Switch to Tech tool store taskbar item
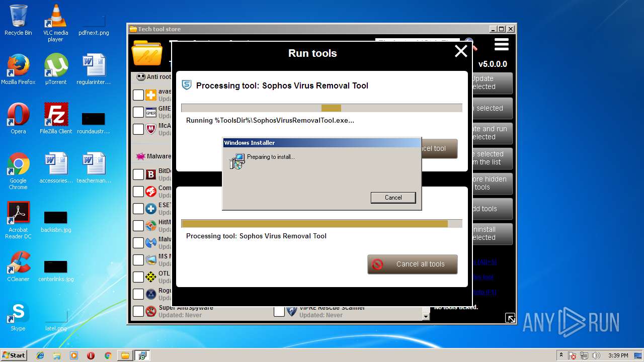This screenshot has height=362, width=644. [125, 355]
